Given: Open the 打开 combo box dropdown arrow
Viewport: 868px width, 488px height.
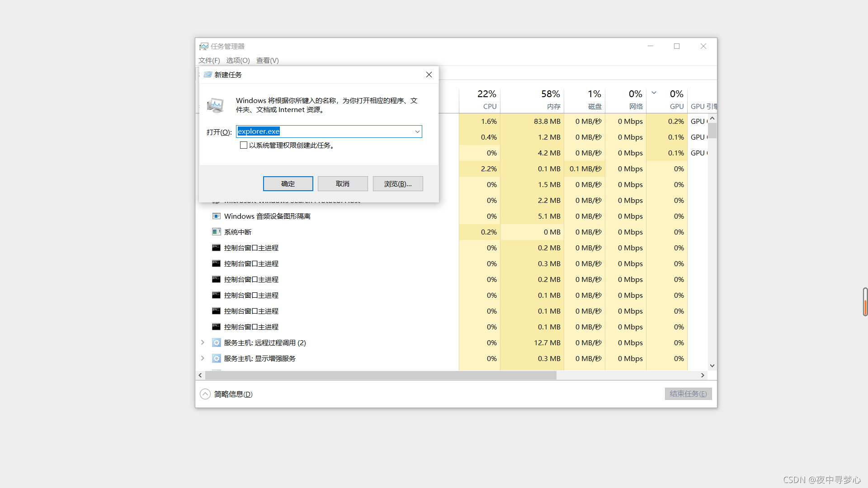Looking at the screenshot, I should (417, 132).
